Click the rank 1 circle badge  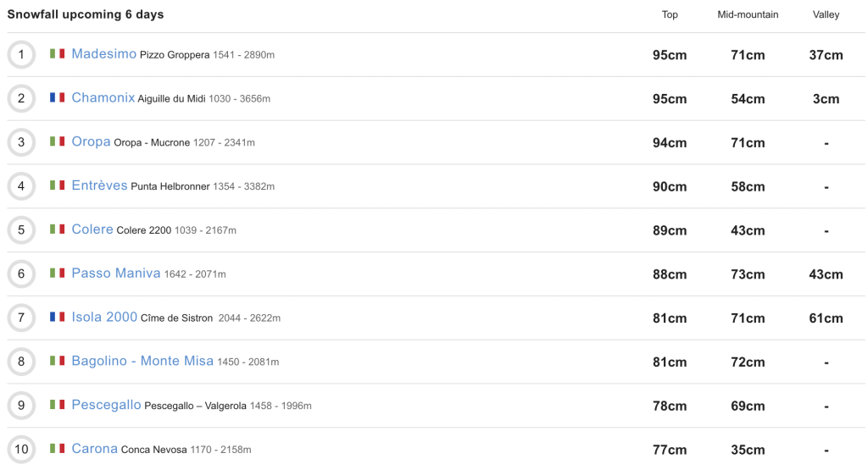pyautogui.click(x=21, y=55)
